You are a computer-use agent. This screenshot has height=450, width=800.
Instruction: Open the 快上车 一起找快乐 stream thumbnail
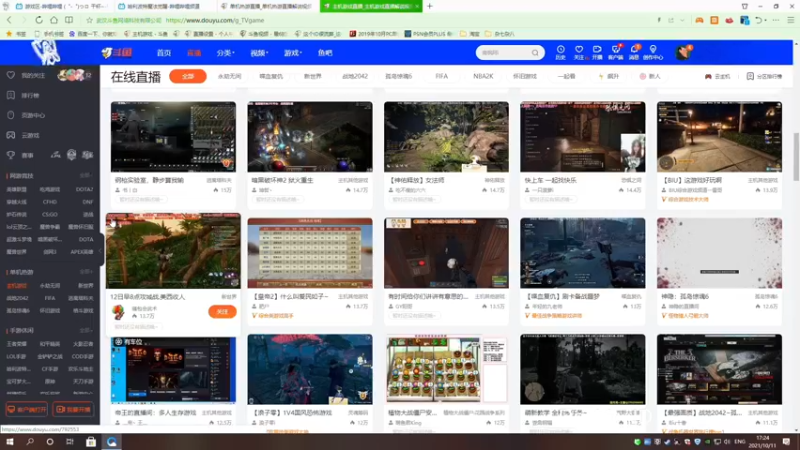coord(583,137)
